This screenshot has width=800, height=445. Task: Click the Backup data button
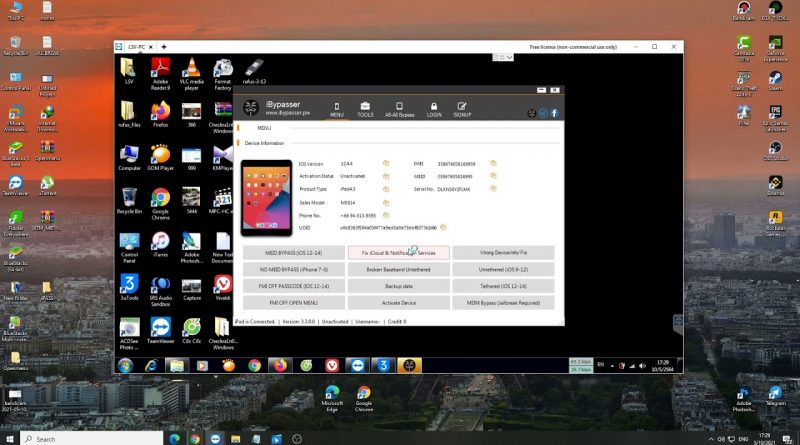click(x=398, y=286)
